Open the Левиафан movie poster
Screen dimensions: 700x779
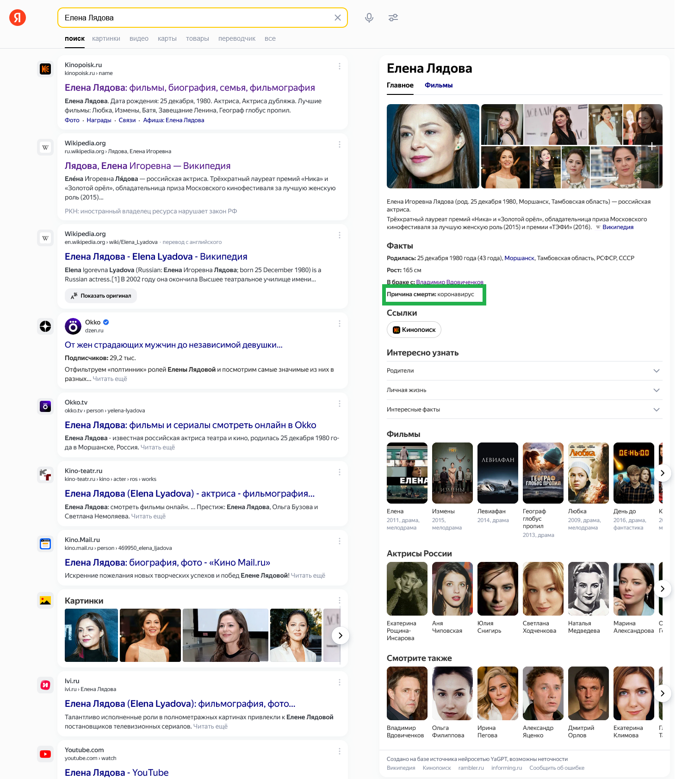[x=498, y=473]
